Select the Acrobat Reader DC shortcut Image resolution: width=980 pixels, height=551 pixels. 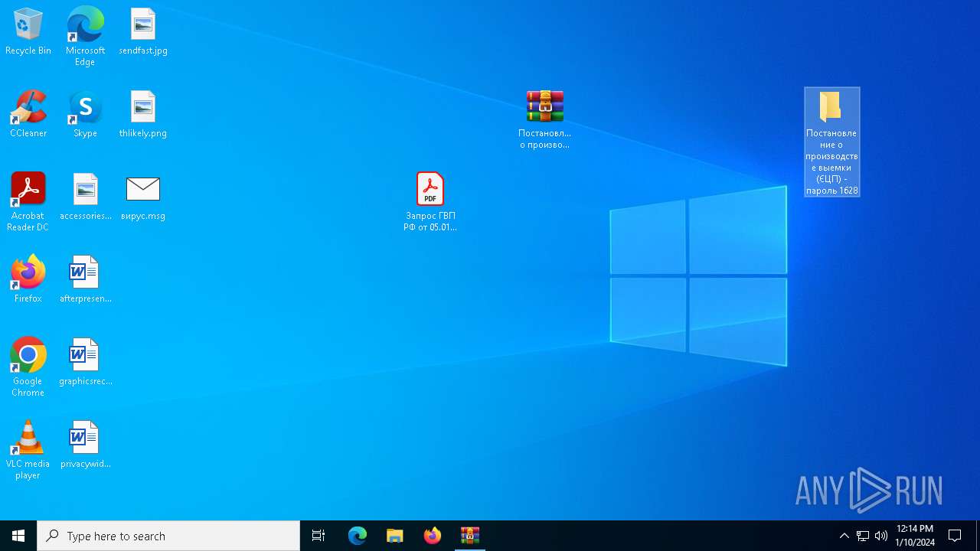coord(28,202)
